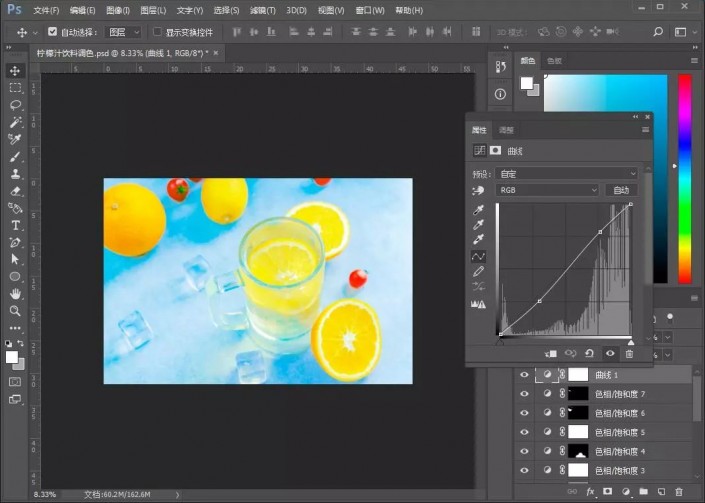Click the on-image adjustment hand tool
Screen dimensions: 705x503
478,191
